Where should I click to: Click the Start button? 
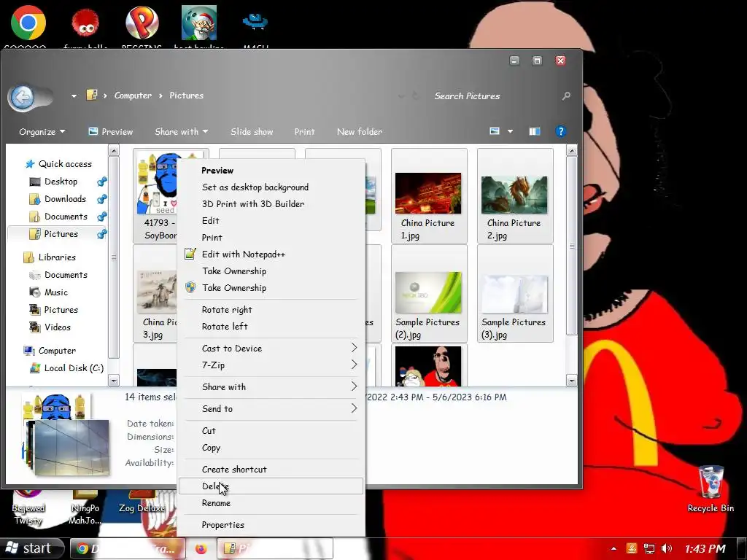pos(31,548)
